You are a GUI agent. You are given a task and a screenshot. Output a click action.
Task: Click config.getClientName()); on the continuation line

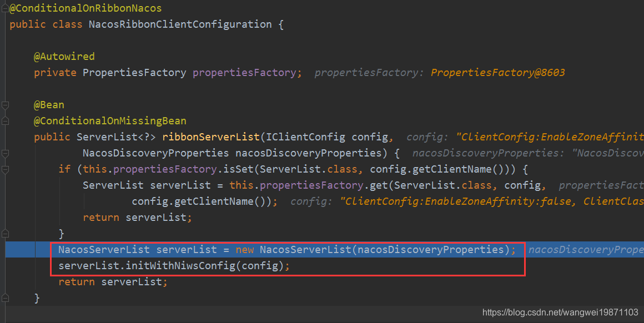pos(204,201)
